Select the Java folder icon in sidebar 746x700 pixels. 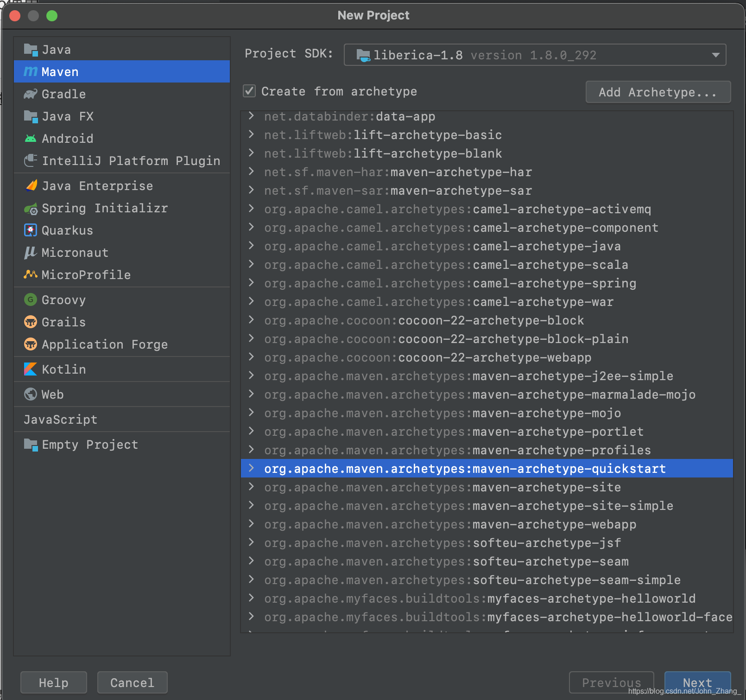(31, 50)
